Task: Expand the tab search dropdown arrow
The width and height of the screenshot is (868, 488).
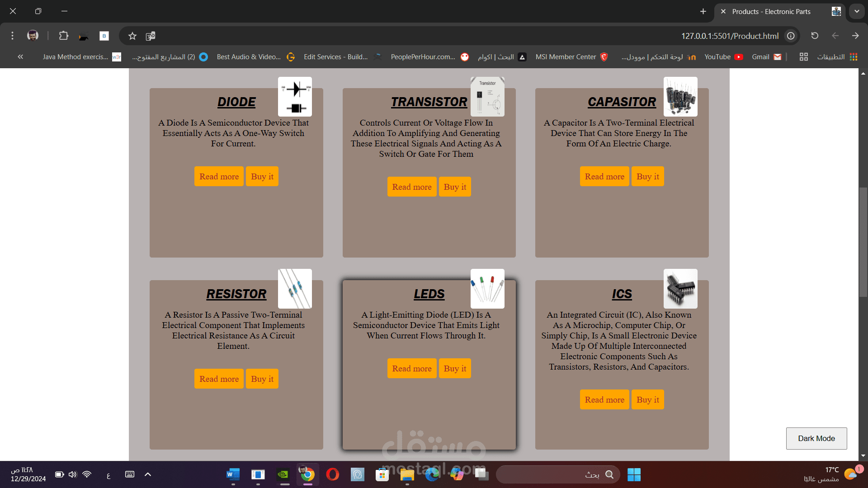Action: click(857, 12)
